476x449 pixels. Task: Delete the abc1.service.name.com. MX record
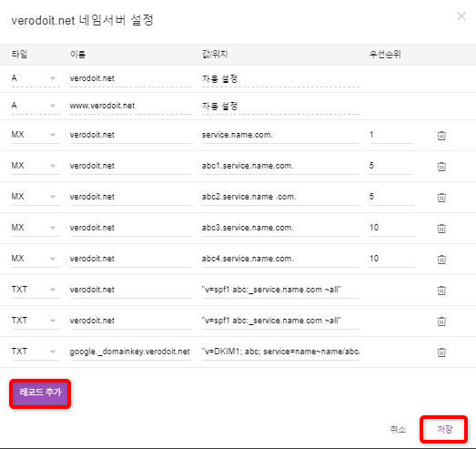point(441,166)
